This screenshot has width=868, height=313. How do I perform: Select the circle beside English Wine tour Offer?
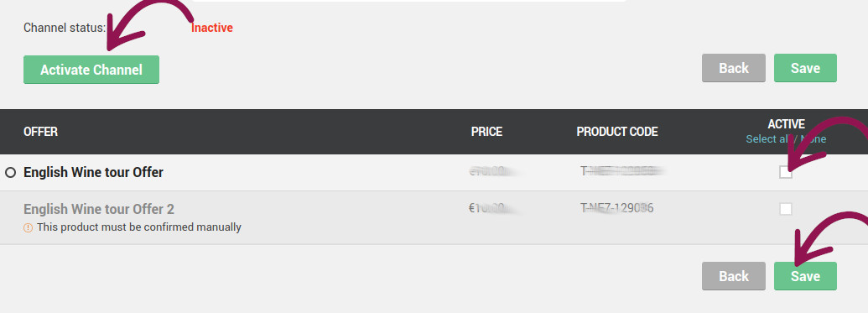(10, 173)
